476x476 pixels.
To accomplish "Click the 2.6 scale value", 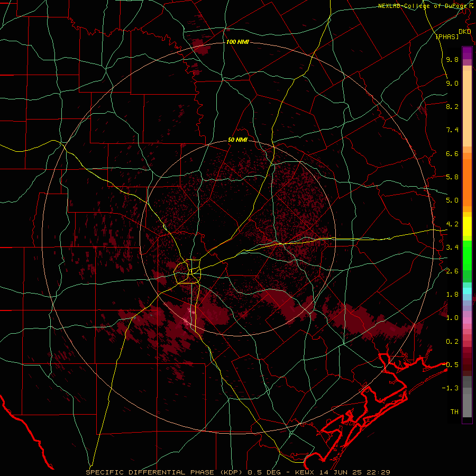I will point(452,271).
